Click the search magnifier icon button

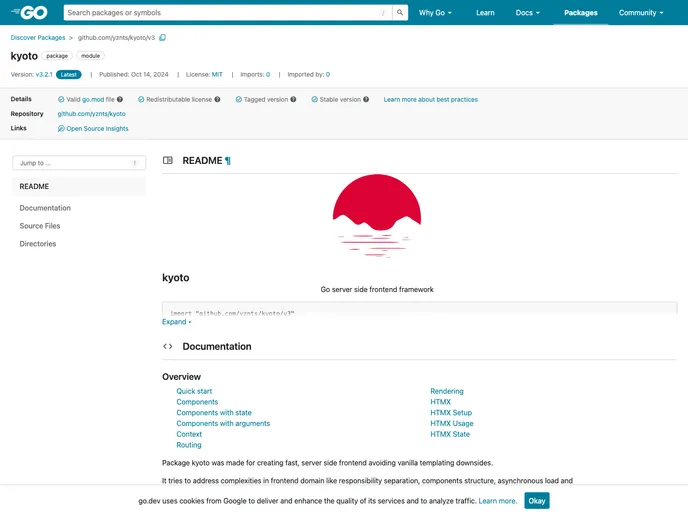click(x=400, y=13)
